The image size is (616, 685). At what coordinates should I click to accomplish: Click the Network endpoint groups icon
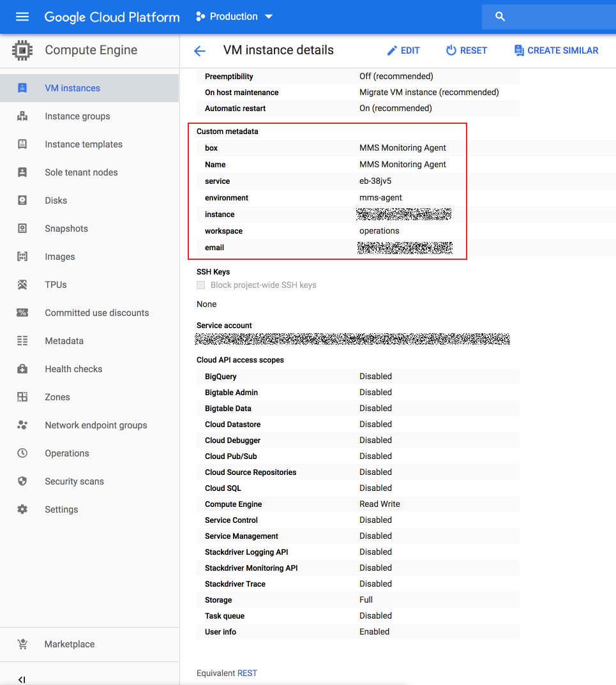point(22,425)
